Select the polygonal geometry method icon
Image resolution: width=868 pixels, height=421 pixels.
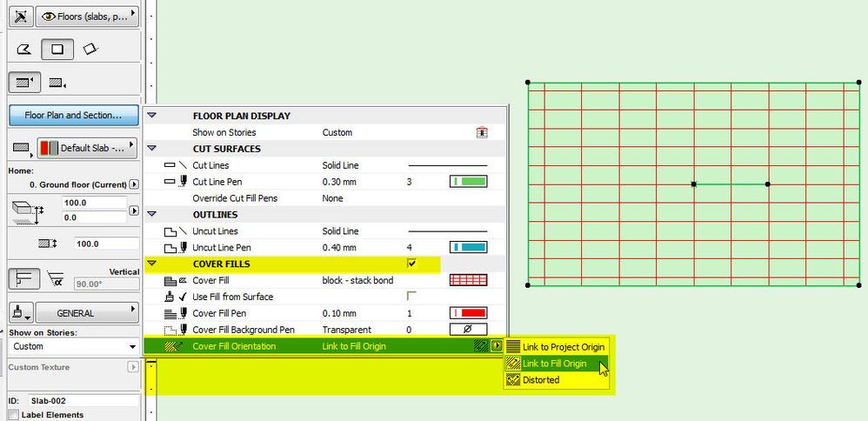[23, 50]
